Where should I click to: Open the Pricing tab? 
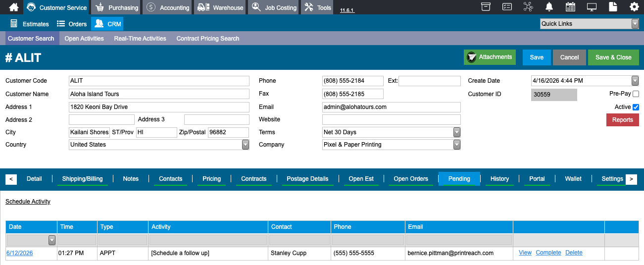click(x=212, y=179)
